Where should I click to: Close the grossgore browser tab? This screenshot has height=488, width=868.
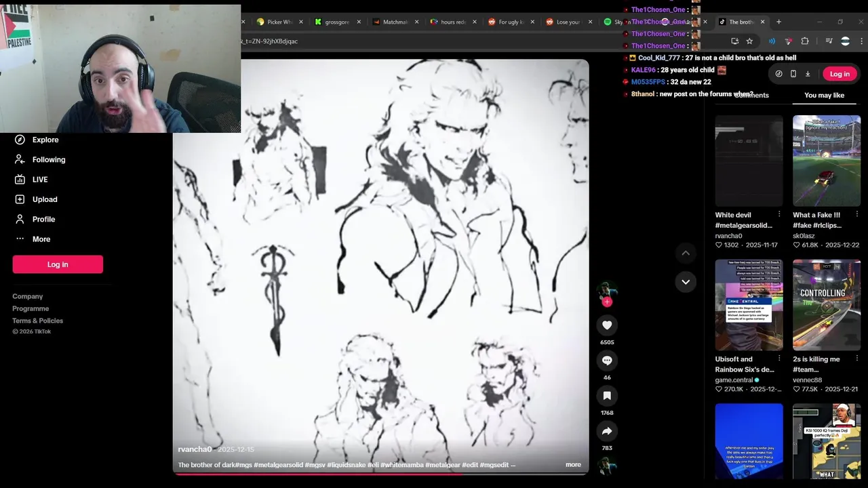click(359, 22)
